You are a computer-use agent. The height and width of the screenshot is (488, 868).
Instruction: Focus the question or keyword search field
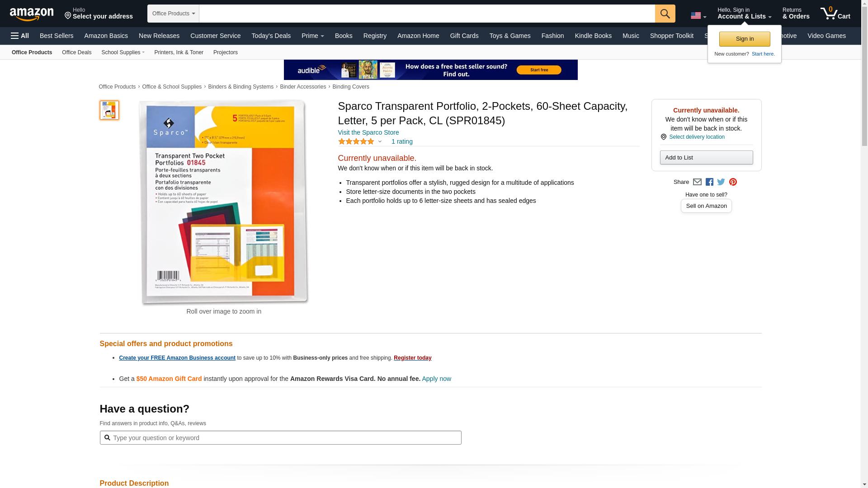(285, 438)
